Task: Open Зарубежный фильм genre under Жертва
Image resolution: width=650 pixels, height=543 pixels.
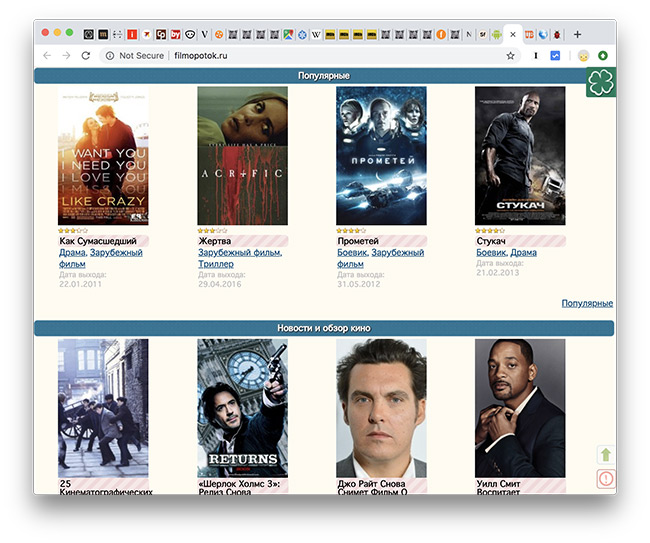Action: coord(240,252)
